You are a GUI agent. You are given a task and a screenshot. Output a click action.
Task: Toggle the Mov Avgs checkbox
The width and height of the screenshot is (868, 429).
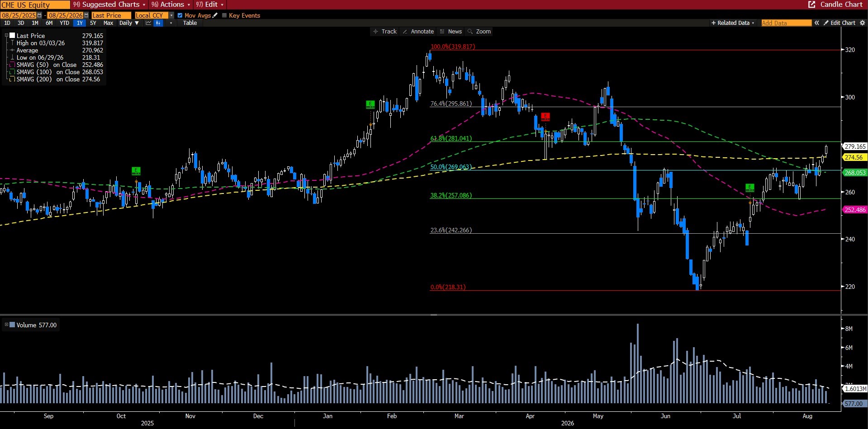pos(180,15)
